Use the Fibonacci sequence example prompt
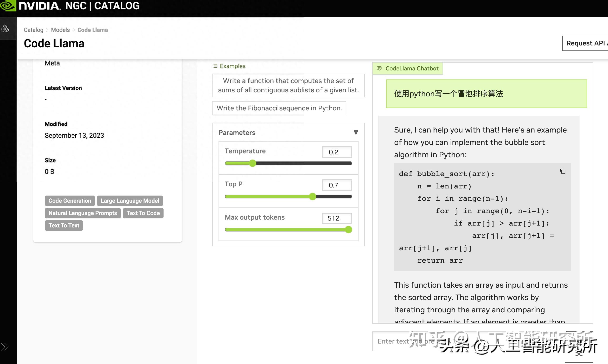 click(x=279, y=108)
